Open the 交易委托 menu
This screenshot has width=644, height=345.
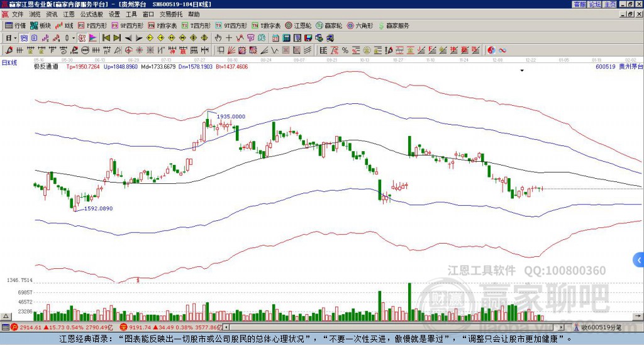[x=171, y=14]
